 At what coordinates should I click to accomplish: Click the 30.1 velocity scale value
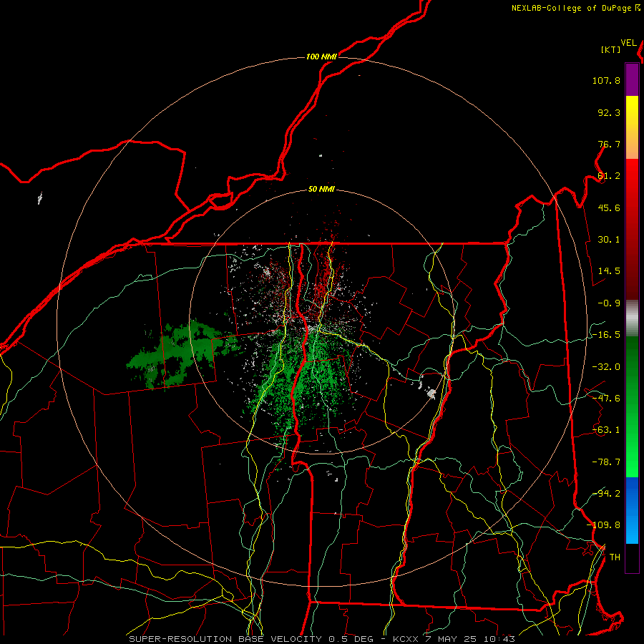pos(609,240)
